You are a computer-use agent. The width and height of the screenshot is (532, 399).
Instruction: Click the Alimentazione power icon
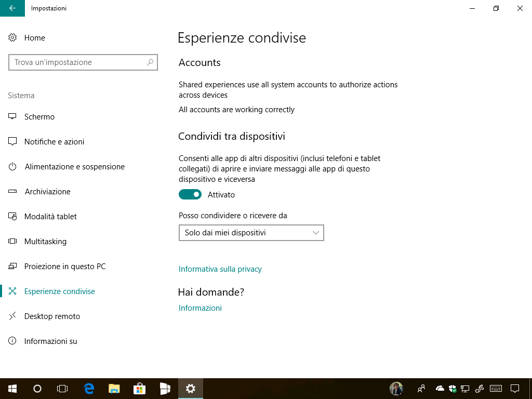pos(12,167)
